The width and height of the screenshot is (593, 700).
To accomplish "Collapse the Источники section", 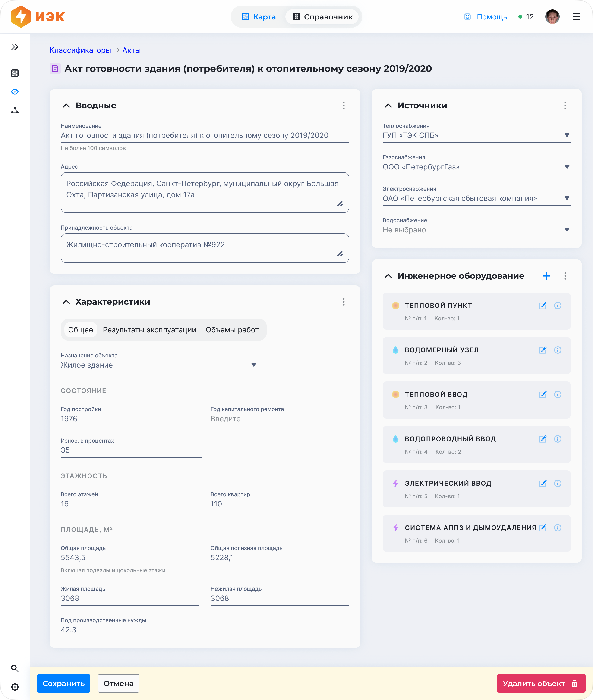I will 388,106.
